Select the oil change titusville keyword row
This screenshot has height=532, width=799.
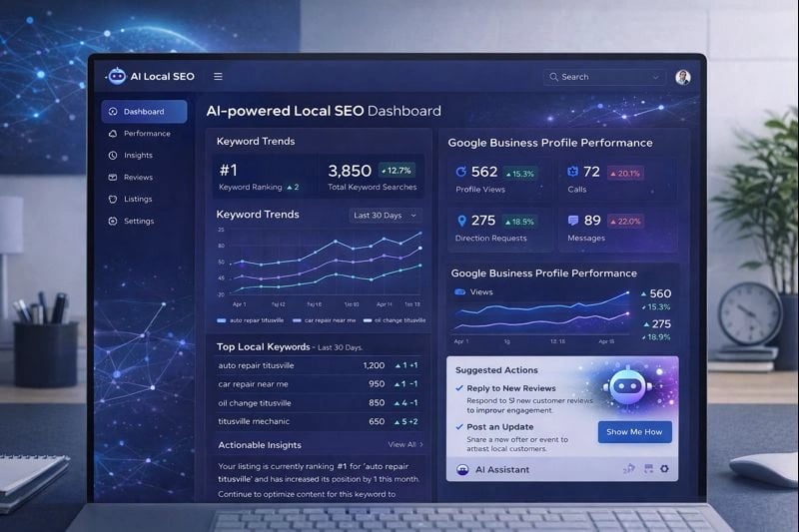pyautogui.click(x=319, y=402)
